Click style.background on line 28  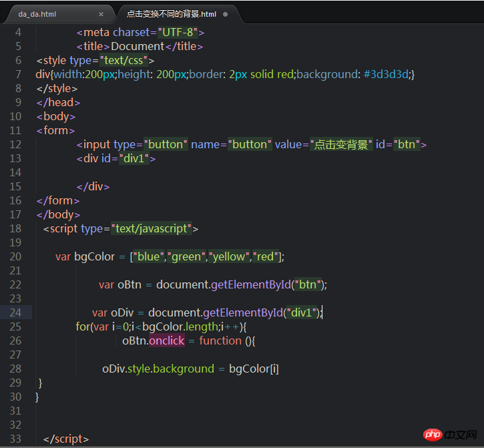tap(171, 369)
